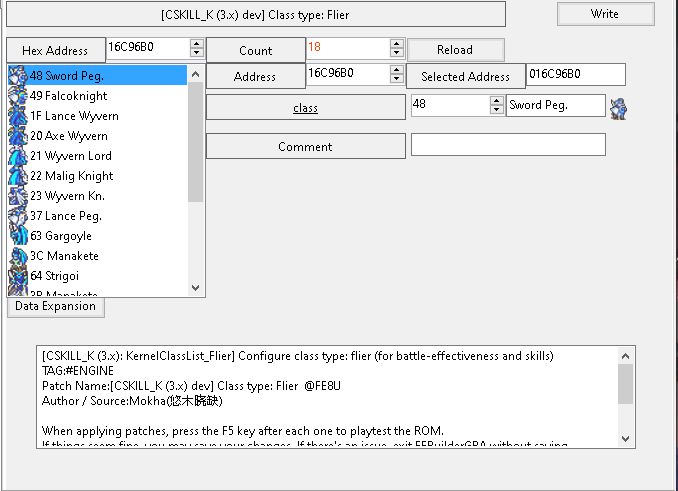The image size is (678, 491).
Task: Click class list scrollbar down arrow
Action: pos(195,288)
